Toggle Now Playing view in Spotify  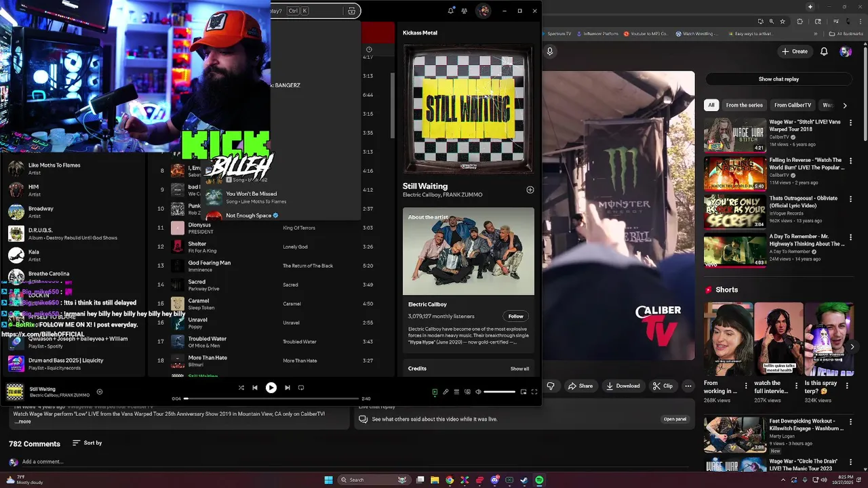(435, 392)
